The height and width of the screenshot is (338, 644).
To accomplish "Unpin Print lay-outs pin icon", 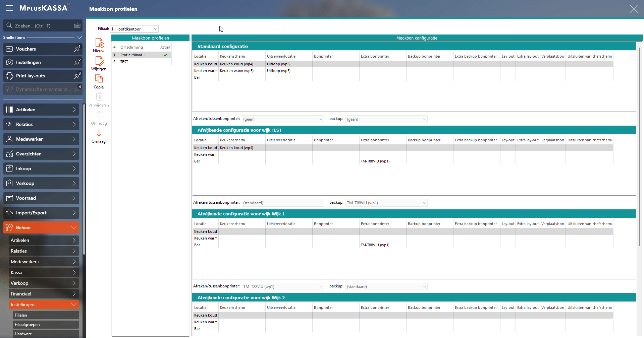I will click(x=77, y=76).
